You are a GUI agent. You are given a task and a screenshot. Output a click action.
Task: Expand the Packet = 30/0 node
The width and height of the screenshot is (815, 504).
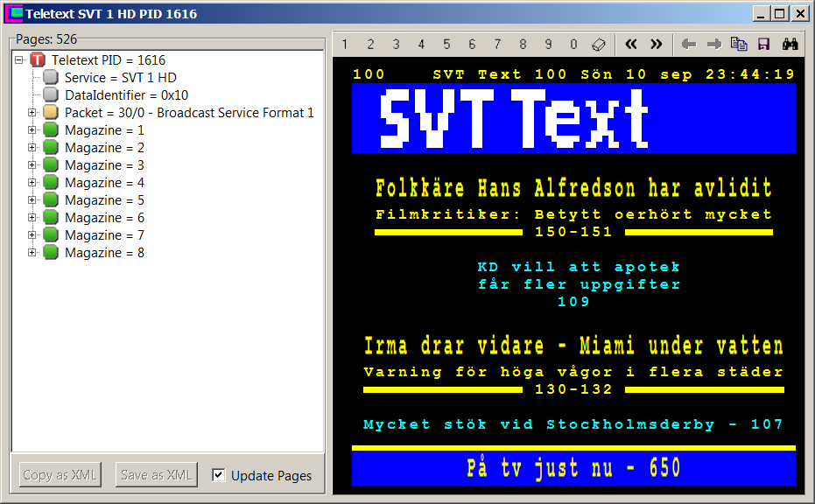coord(32,112)
